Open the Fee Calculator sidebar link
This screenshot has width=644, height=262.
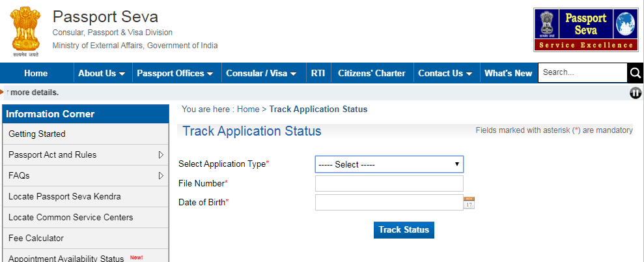point(36,239)
